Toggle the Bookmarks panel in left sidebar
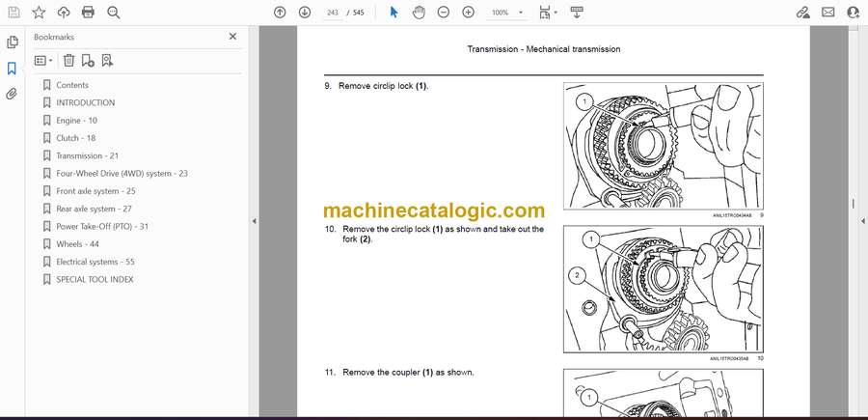The image size is (868, 420). (13, 69)
